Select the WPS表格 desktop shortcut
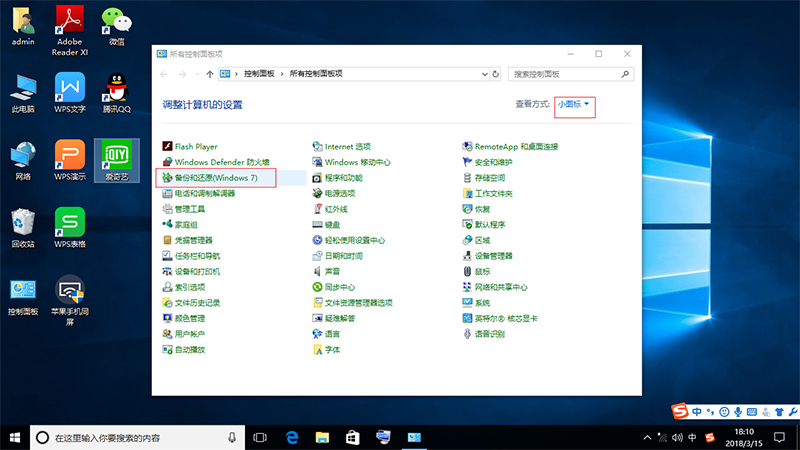This screenshot has width=800, height=450. pos(70,228)
